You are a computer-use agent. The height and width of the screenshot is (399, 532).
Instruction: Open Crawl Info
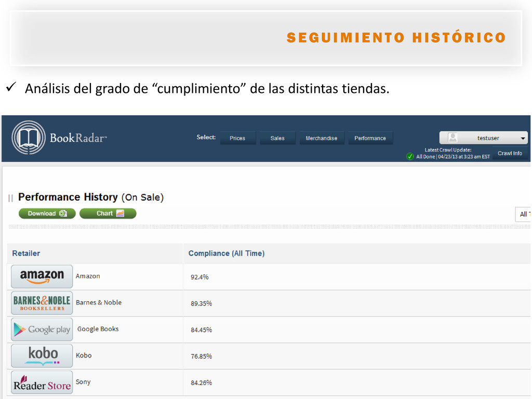pyautogui.click(x=510, y=153)
